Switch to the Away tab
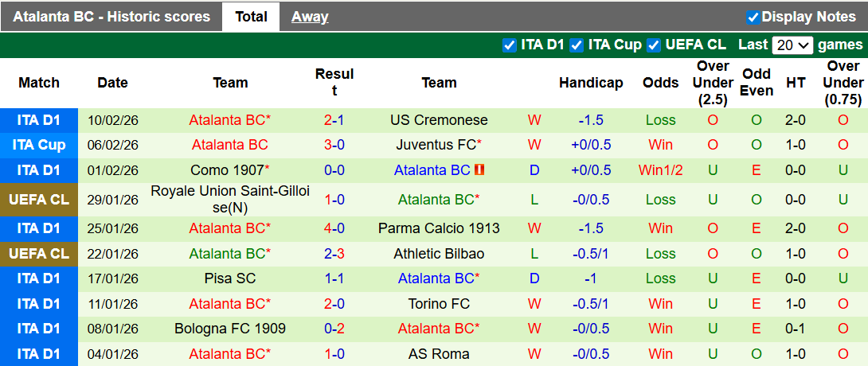This screenshot has height=366, width=868. coord(310,17)
